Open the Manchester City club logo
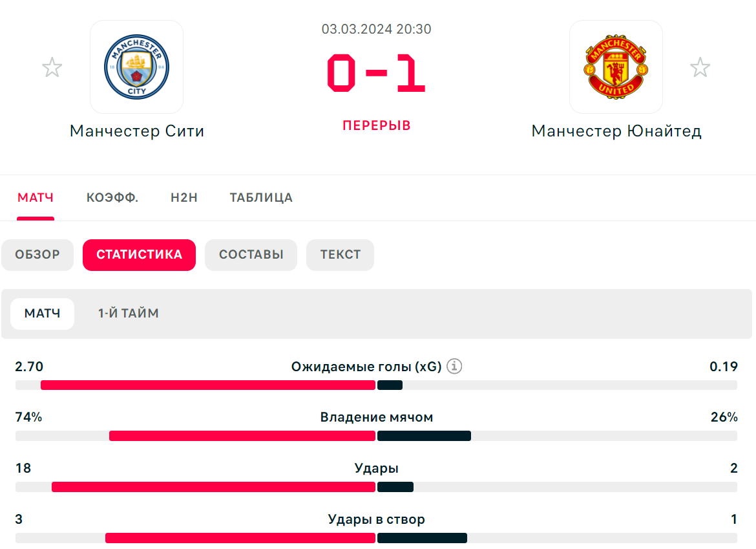756x549 pixels. click(136, 67)
